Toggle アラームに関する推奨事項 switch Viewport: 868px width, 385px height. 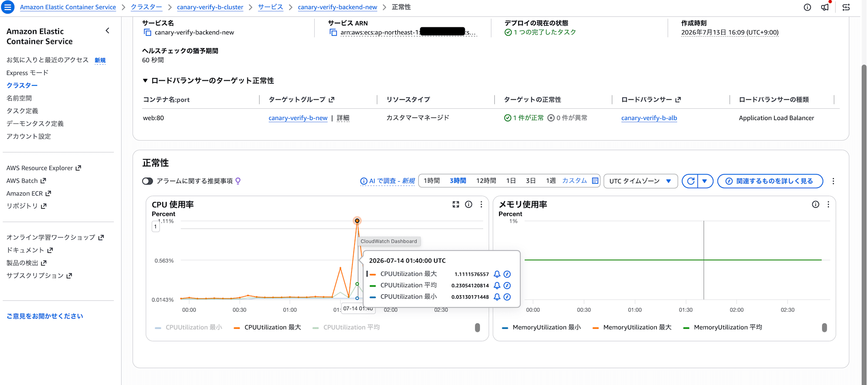pyautogui.click(x=148, y=181)
